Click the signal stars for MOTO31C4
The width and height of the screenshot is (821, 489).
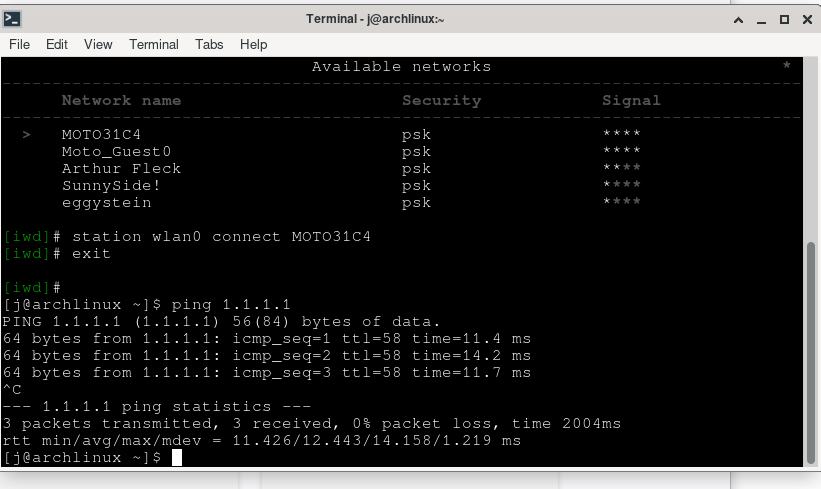622,134
